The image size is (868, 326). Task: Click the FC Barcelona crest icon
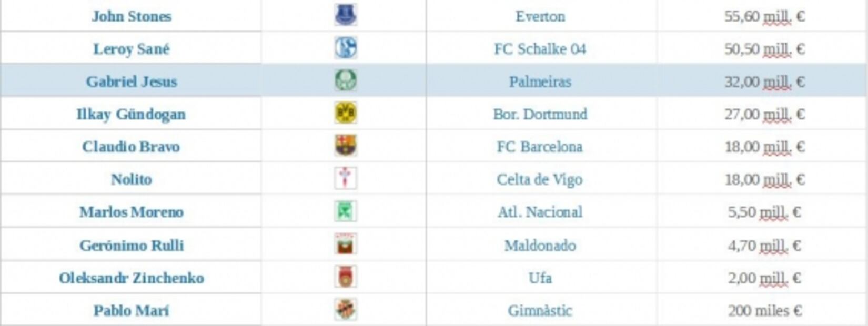(x=346, y=146)
